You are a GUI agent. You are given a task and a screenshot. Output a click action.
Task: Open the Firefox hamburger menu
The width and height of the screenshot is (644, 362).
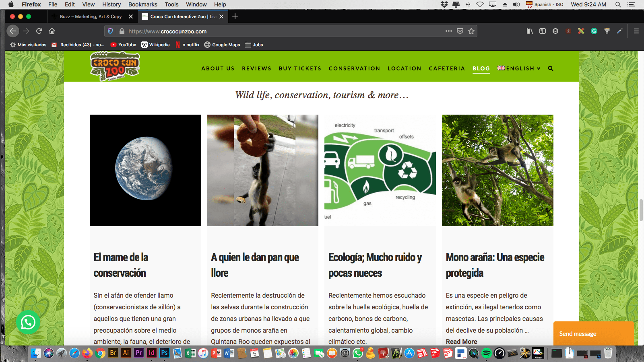pos(636,31)
